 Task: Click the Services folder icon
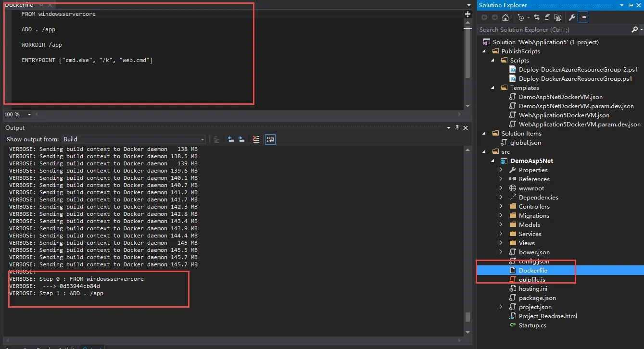click(513, 234)
